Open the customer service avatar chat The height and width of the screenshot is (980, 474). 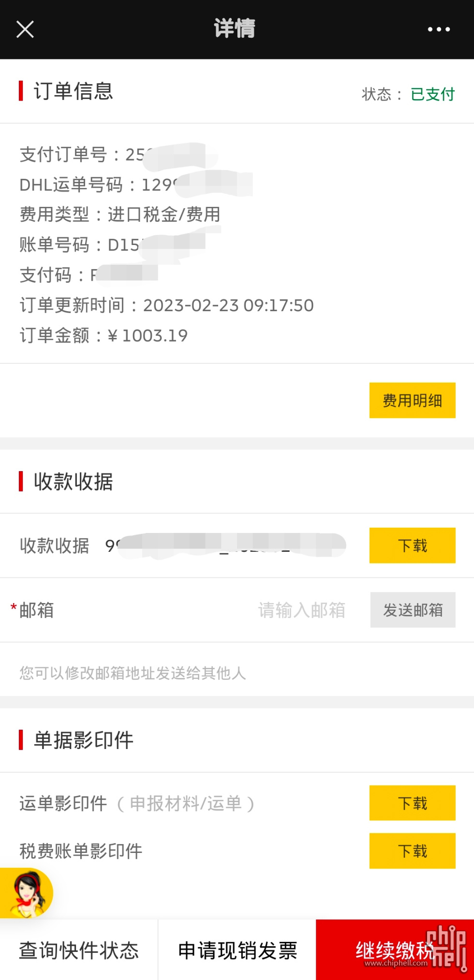point(27,893)
